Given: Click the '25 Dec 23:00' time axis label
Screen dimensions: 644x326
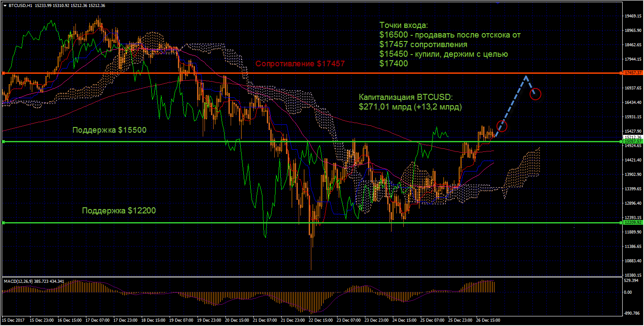Looking at the screenshot, I should coord(460,320).
